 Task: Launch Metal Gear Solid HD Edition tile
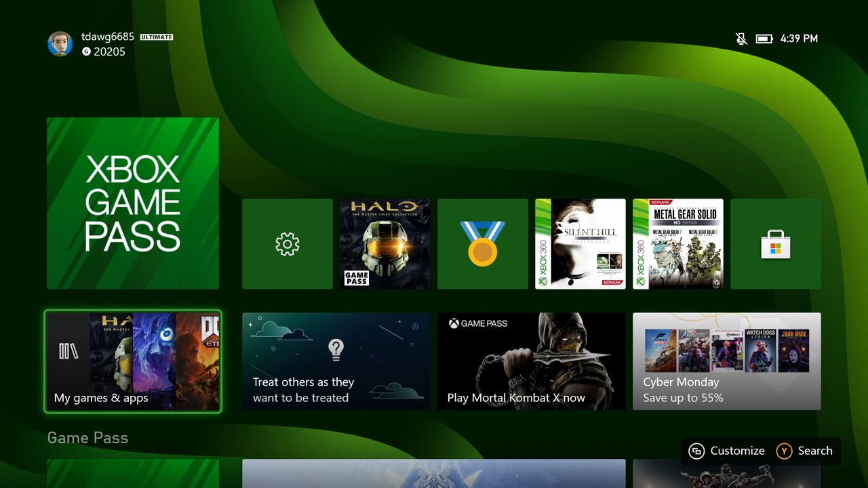(x=677, y=244)
